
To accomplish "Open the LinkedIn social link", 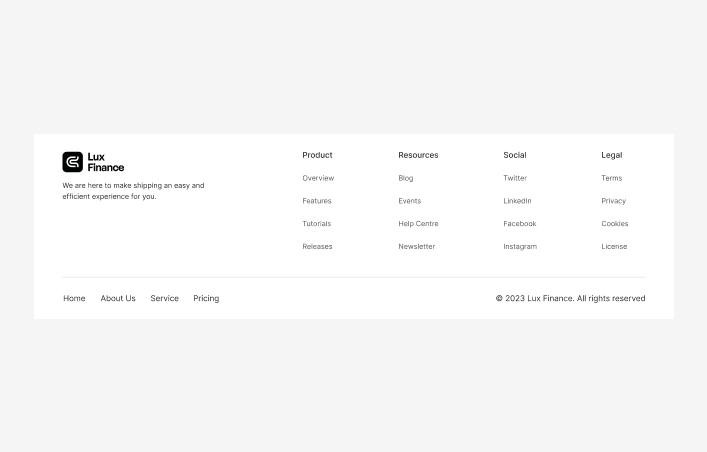I will [x=517, y=201].
